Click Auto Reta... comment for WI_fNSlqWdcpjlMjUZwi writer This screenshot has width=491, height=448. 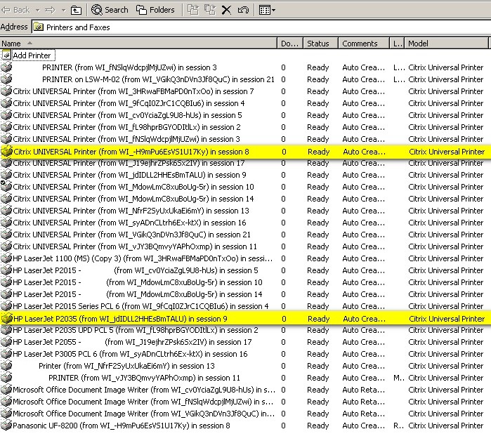point(364,402)
